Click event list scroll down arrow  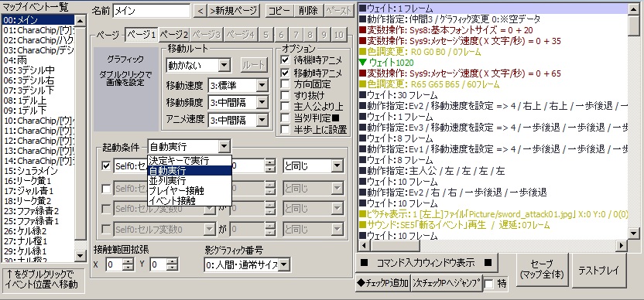point(80,256)
